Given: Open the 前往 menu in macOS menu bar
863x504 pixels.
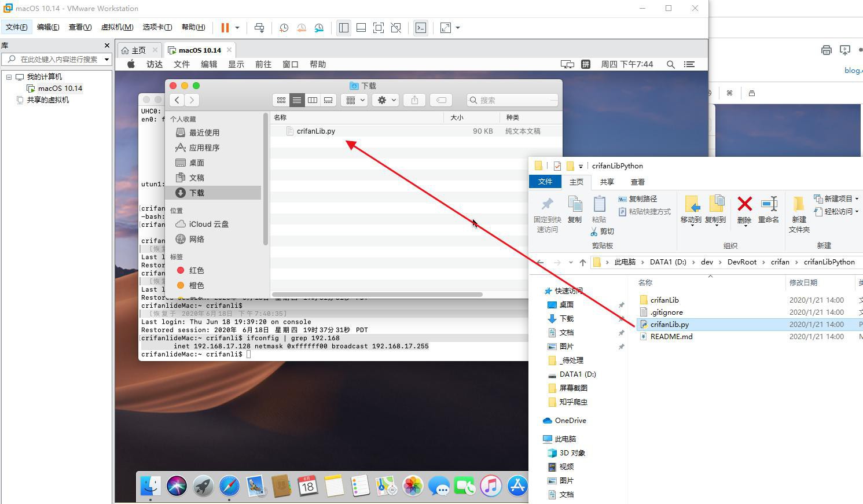Looking at the screenshot, I should (x=263, y=64).
